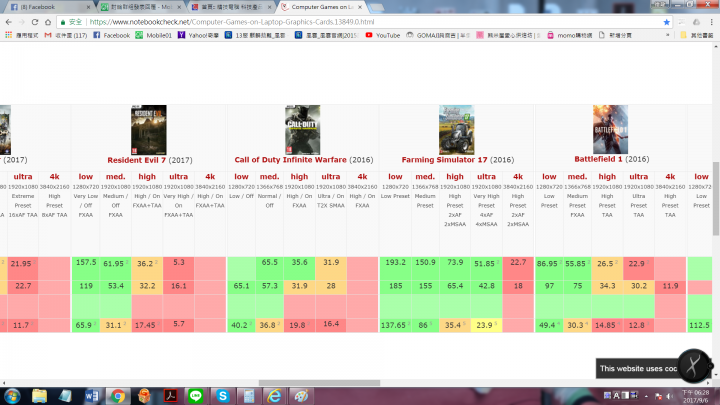Click the volume icon in system tray

(670, 396)
